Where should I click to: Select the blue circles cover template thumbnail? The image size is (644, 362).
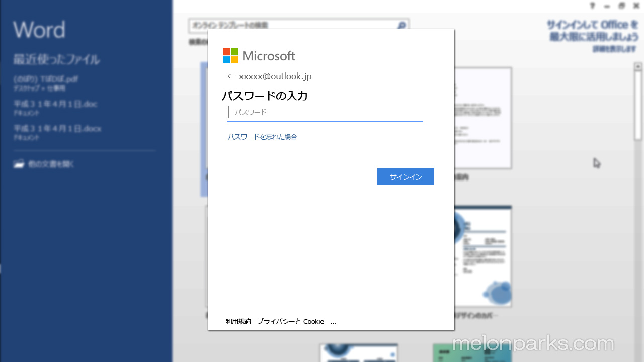coord(483,256)
